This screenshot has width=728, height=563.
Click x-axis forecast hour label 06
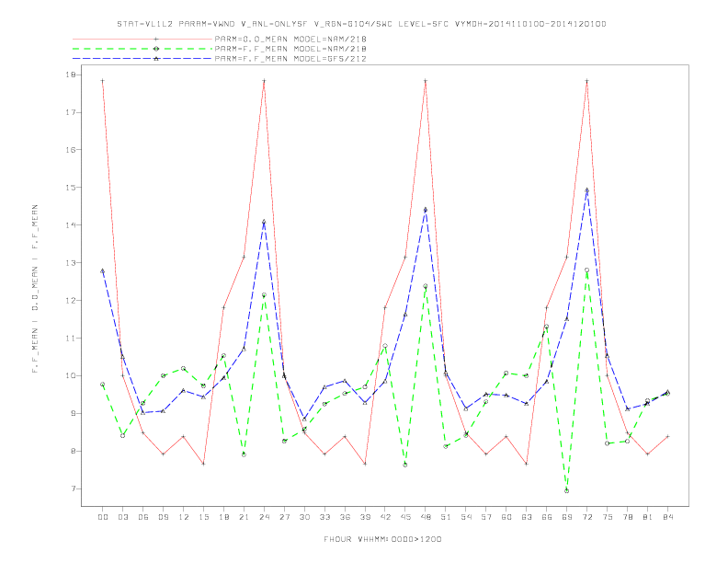coord(143,517)
